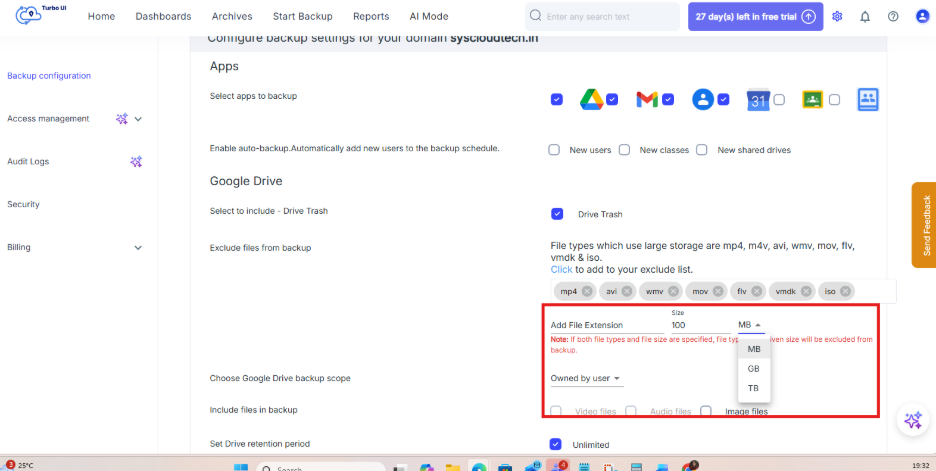
Task: Focus the Add File Extension input field
Action: pos(607,325)
